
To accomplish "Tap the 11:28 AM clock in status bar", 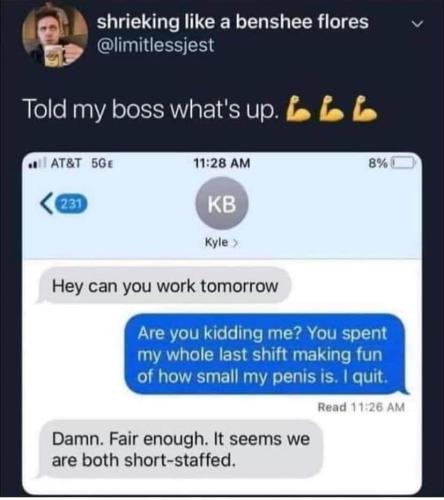I will [x=222, y=163].
